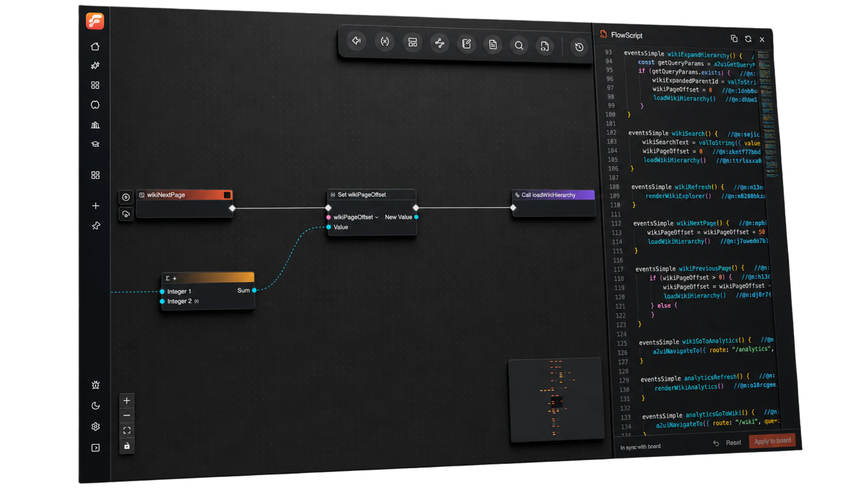Select the wikiNextPage event node header
868x488 pixels.
point(184,195)
